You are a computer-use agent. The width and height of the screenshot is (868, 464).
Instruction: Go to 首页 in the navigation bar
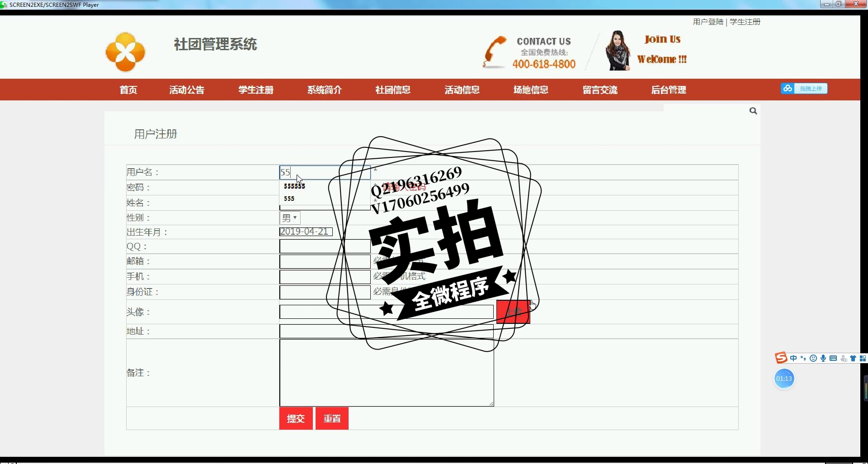[x=128, y=90]
